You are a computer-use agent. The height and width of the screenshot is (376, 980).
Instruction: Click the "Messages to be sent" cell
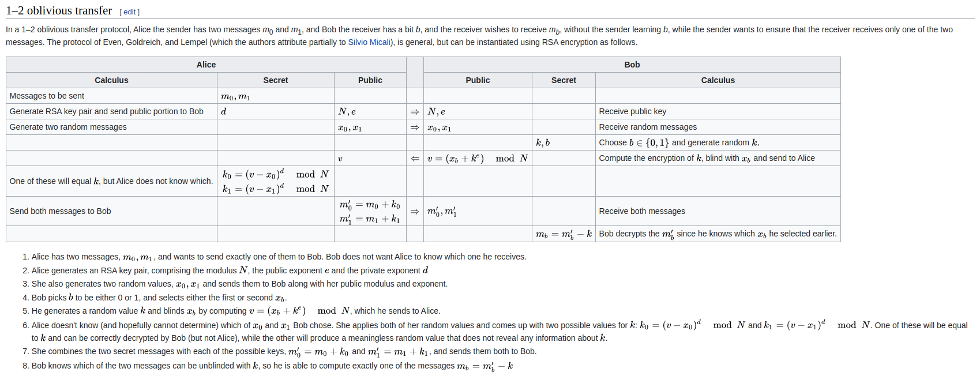pyautogui.click(x=47, y=96)
